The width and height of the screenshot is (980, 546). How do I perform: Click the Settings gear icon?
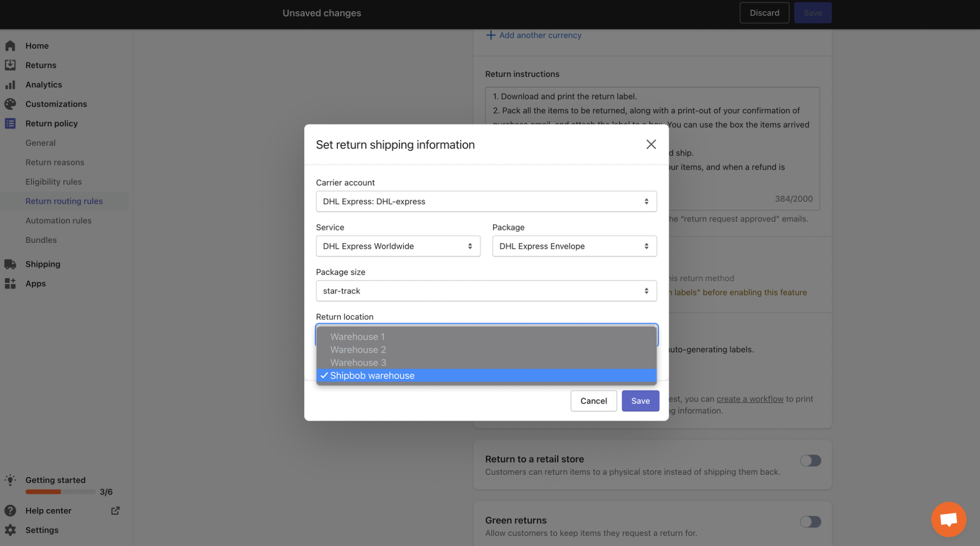coord(10,530)
